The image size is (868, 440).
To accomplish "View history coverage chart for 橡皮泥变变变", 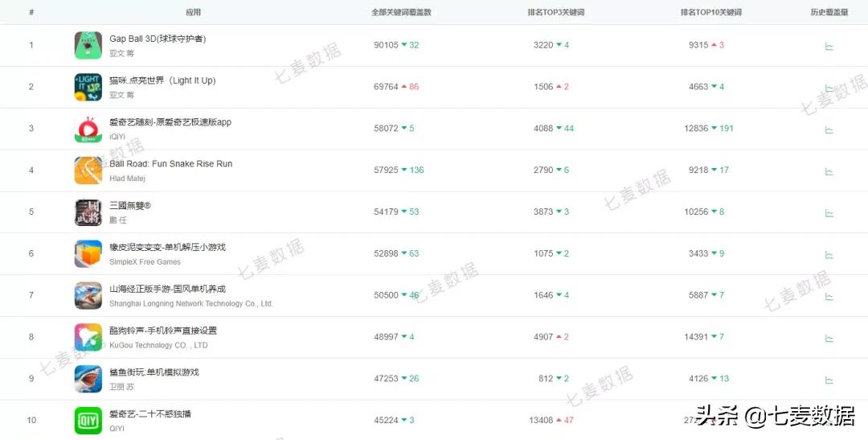I will tap(829, 255).
